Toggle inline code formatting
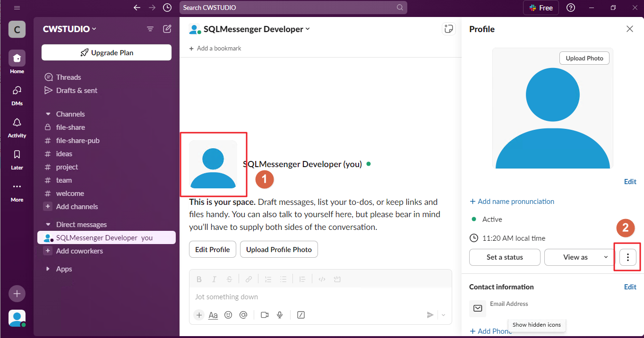The height and width of the screenshot is (338, 644). coord(322,279)
